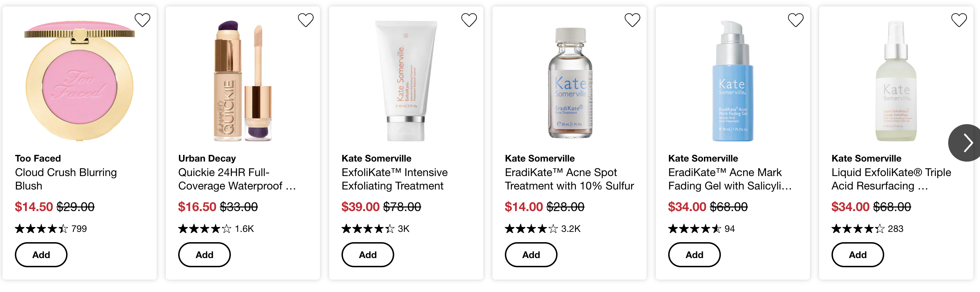This screenshot has height=292, width=980.
Task: Open Urban Decay Naked Quickie product image
Action: [243, 81]
